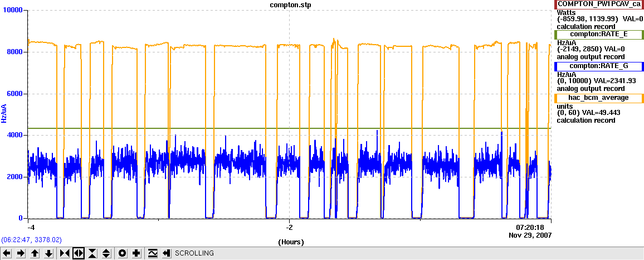The image size is (644, 260).
Task: Select the compton:RATE_E legend entry
Action: tap(598, 35)
